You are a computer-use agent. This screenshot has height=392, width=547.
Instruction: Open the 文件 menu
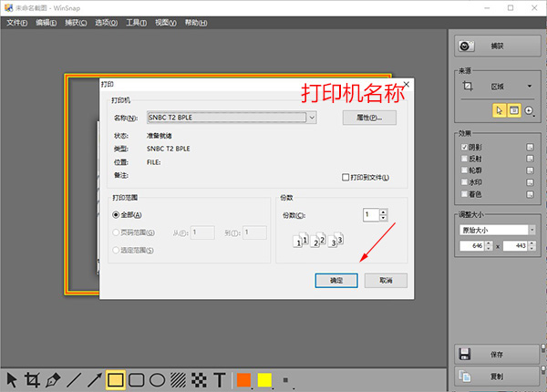(16, 23)
